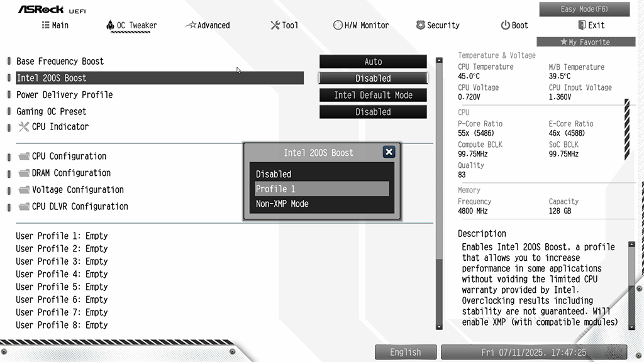Open the CPU DLVR Configuration folder
This screenshot has width=644, height=362.
[x=73, y=206]
